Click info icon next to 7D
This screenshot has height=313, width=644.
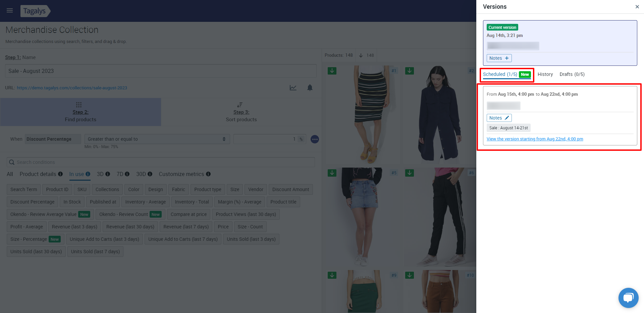[x=127, y=174]
